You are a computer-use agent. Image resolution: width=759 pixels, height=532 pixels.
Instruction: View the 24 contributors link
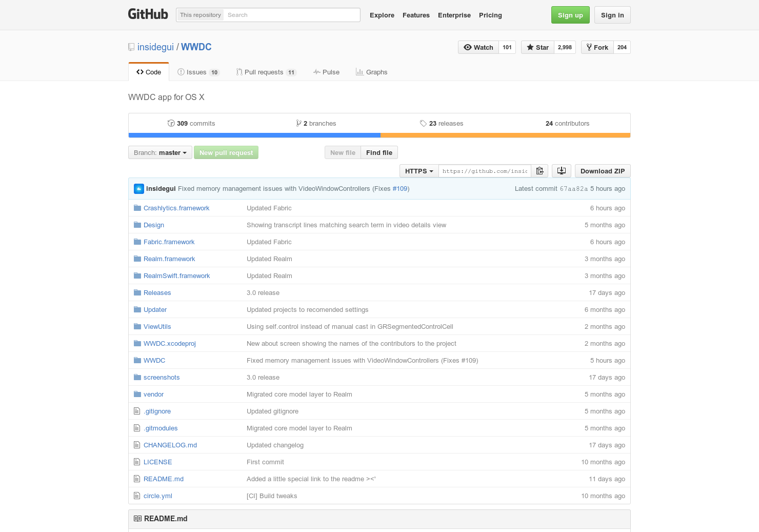coord(567,123)
